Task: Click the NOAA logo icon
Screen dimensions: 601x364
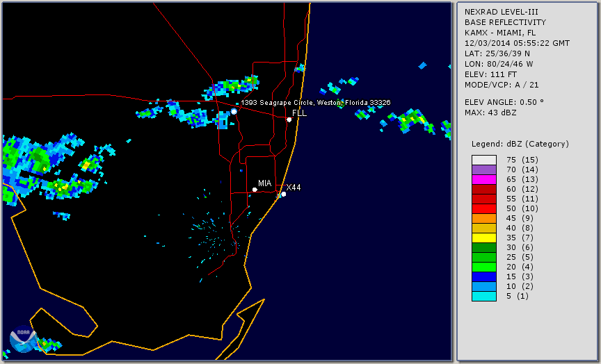Action: coord(23,339)
